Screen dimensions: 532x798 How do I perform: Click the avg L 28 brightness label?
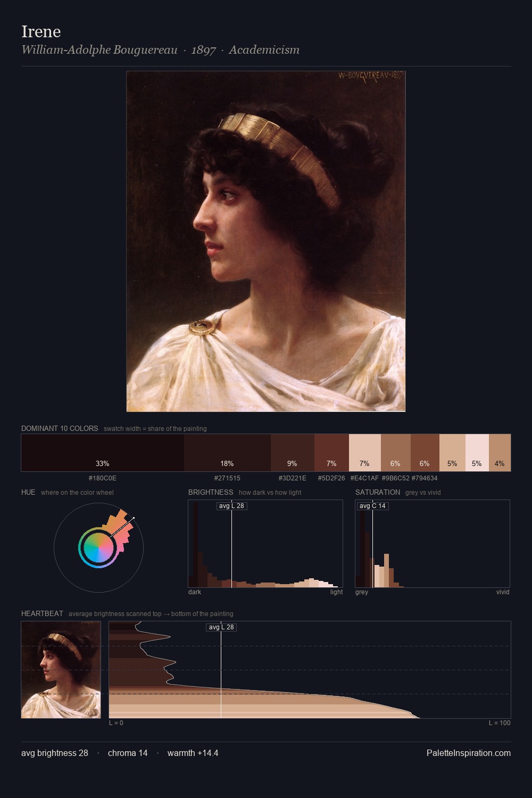[x=232, y=505]
